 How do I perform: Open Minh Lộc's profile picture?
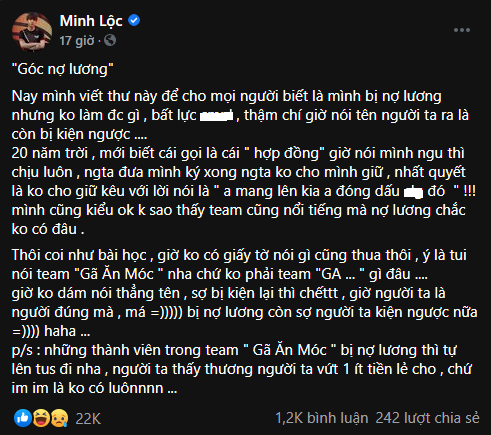coord(32,32)
